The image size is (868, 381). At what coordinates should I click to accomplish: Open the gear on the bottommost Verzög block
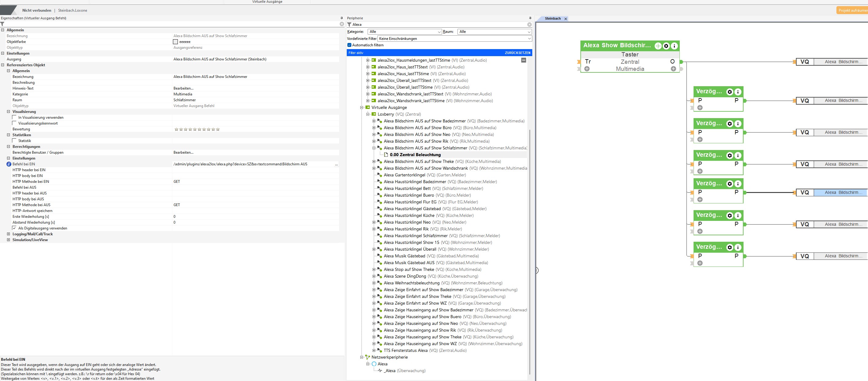tap(729, 247)
